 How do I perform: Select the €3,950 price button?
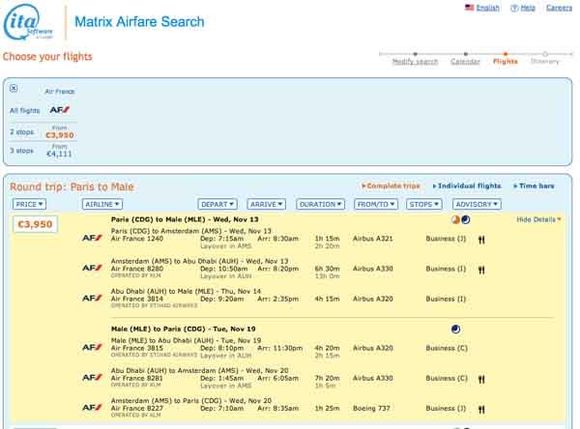tap(35, 224)
